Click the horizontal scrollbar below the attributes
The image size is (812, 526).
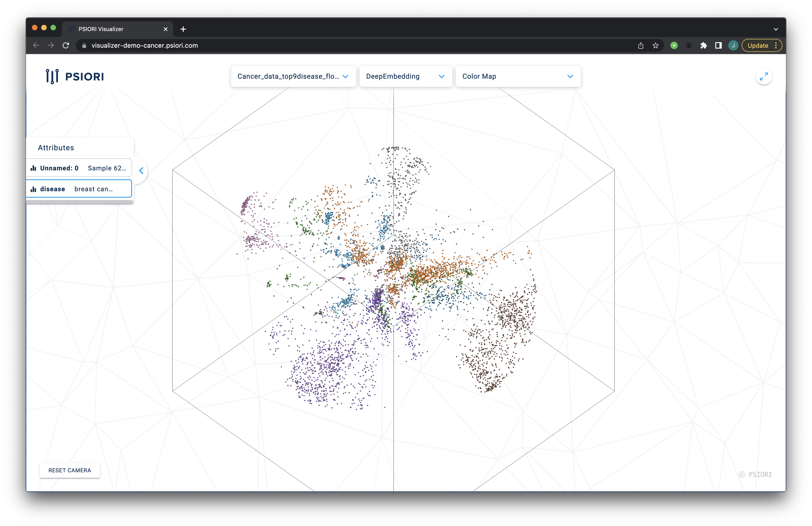[x=80, y=202]
